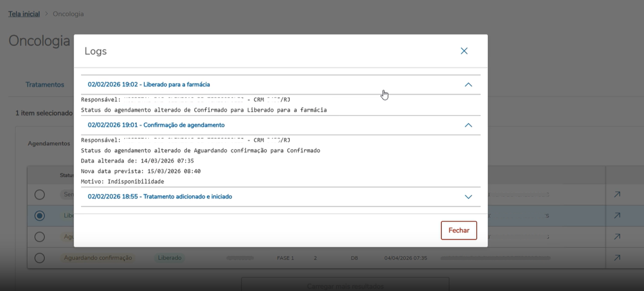Switch to the Tratamentos tab
Image resolution: width=644 pixels, height=291 pixels.
point(45,85)
